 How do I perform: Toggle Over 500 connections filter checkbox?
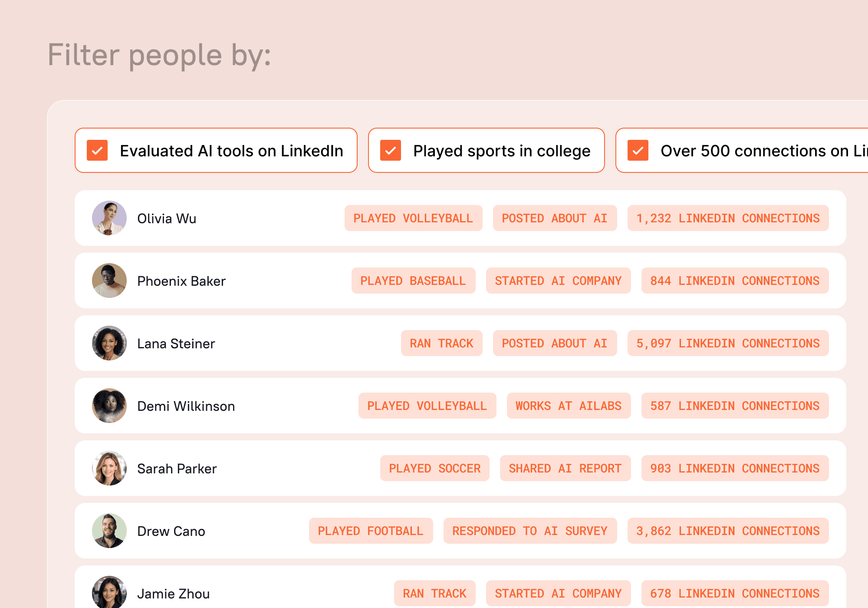click(638, 151)
